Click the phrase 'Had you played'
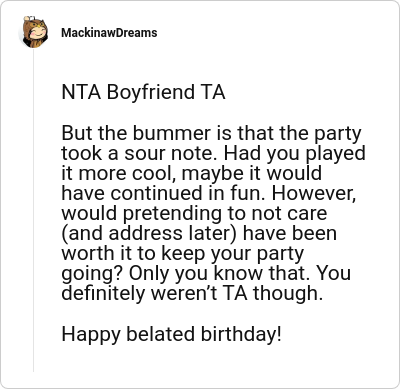 click(x=294, y=154)
